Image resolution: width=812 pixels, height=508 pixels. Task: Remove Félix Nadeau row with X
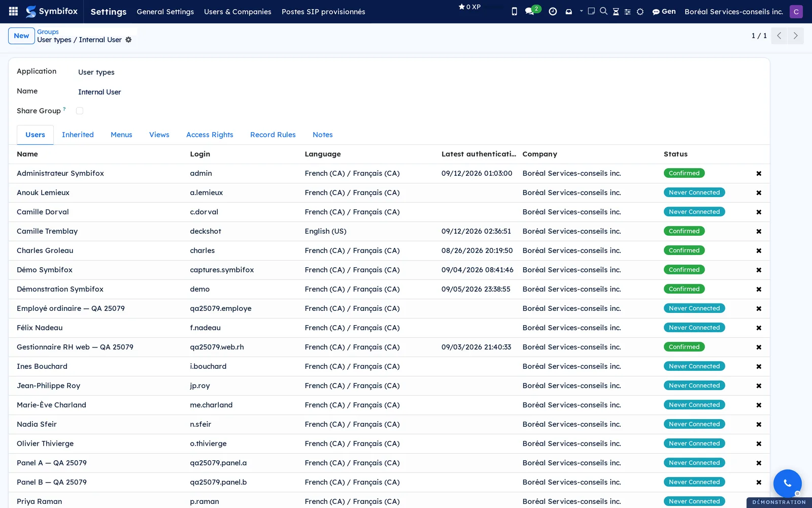click(759, 328)
